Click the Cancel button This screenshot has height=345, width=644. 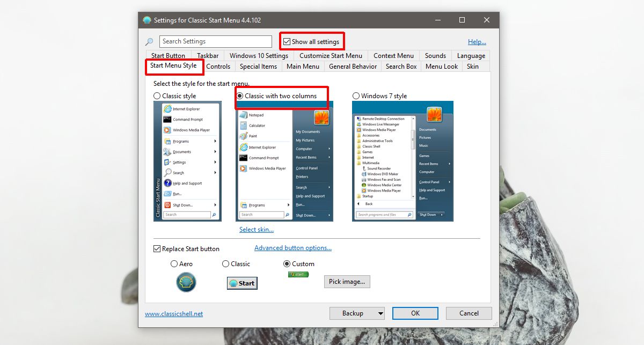(469, 313)
